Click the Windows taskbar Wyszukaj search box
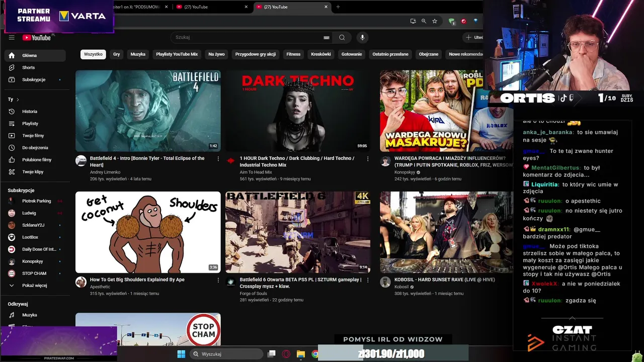Viewport: 644px width, 362px height. point(225,354)
